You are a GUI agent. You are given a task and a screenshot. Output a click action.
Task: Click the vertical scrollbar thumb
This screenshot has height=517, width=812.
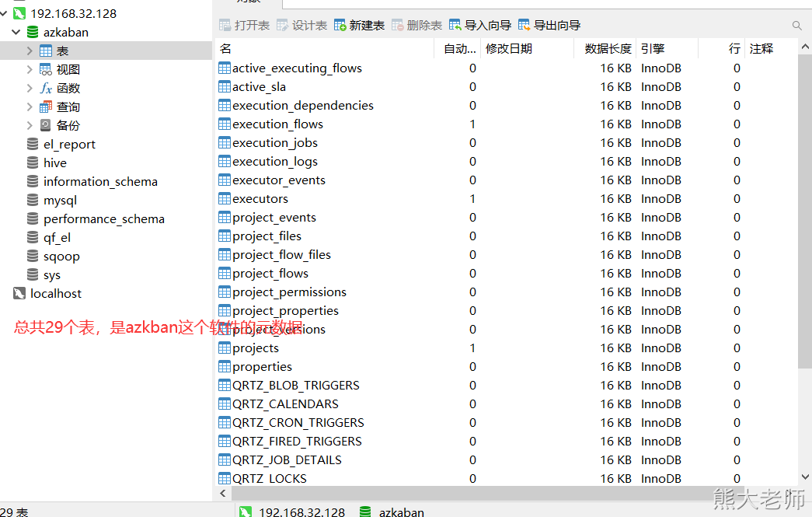click(x=805, y=211)
